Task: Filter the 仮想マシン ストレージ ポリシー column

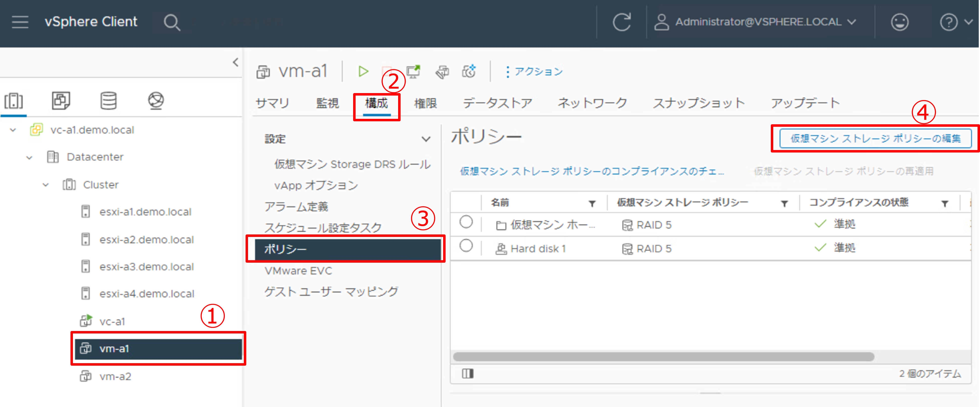Action: point(784,204)
